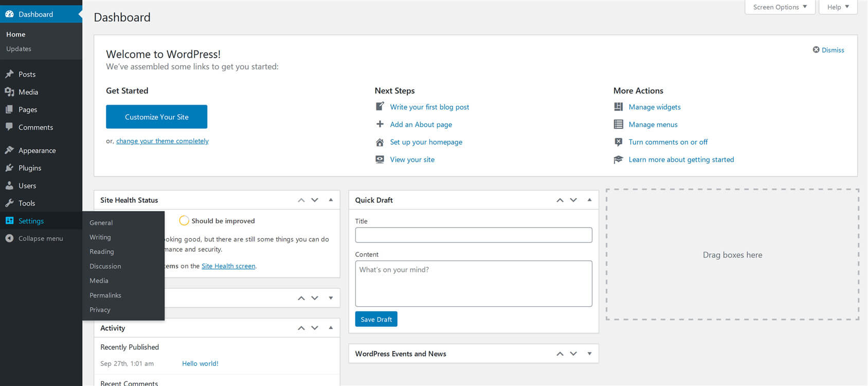This screenshot has width=868, height=386.
Task: Click the Appearance paintbrush icon
Action: point(9,150)
